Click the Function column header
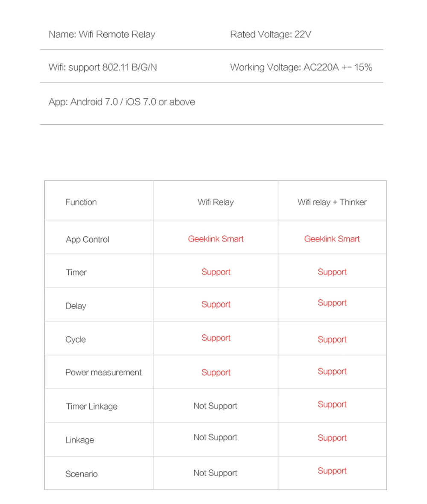This screenshot has height=504, width=427. [x=81, y=202]
